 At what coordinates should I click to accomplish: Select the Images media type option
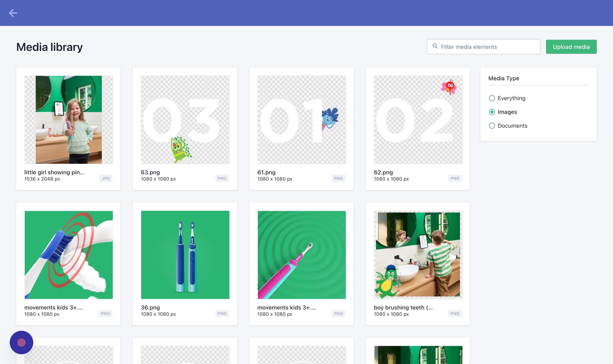[503, 112]
